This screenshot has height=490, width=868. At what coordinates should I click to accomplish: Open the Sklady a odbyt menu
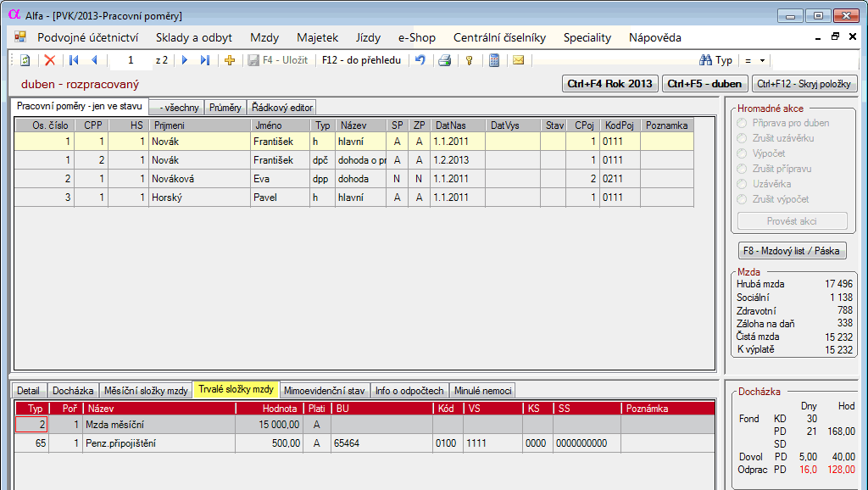coord(194,37)
